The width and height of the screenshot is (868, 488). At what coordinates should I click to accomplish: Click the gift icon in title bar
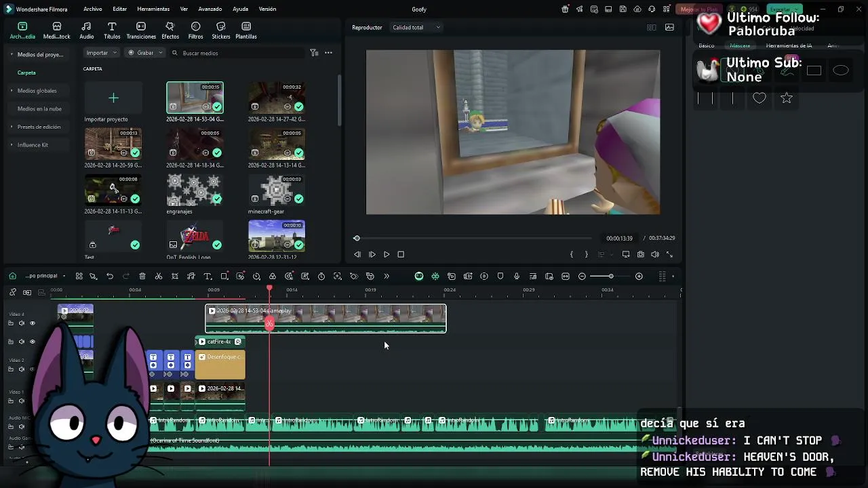pyautogui.click(x=565, y=9)
